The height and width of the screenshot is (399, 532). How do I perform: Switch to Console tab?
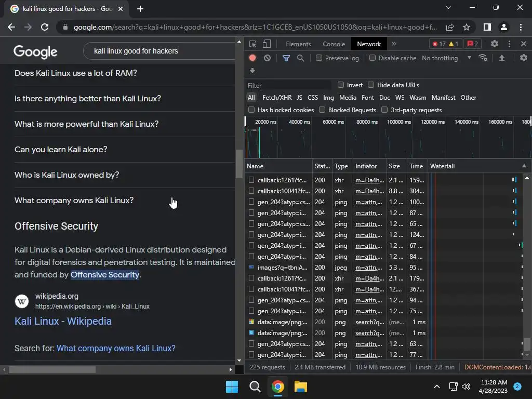click(334, 44)
